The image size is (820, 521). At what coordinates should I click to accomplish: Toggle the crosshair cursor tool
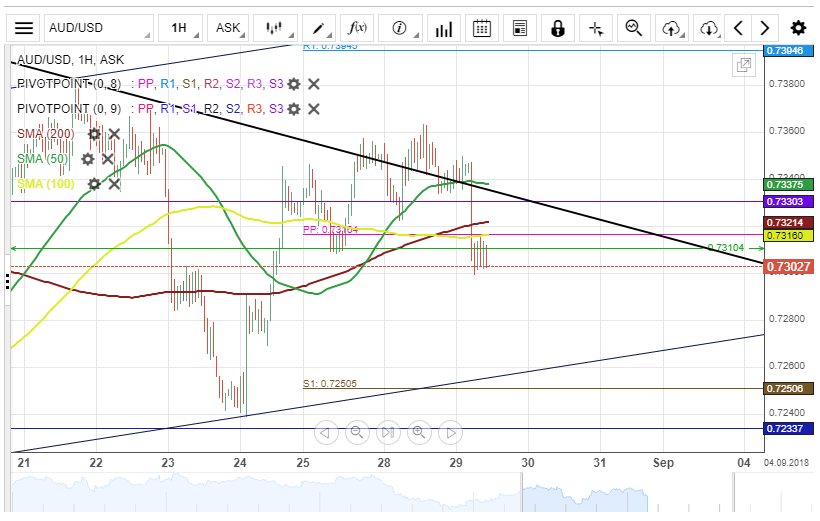coord(596,28)
